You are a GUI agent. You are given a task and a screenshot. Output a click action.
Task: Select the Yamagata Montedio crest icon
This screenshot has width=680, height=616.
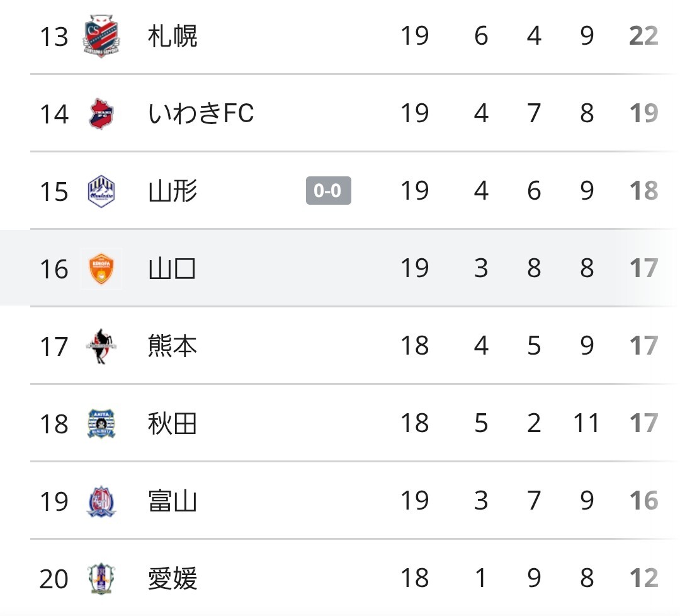tap(101, 191)
